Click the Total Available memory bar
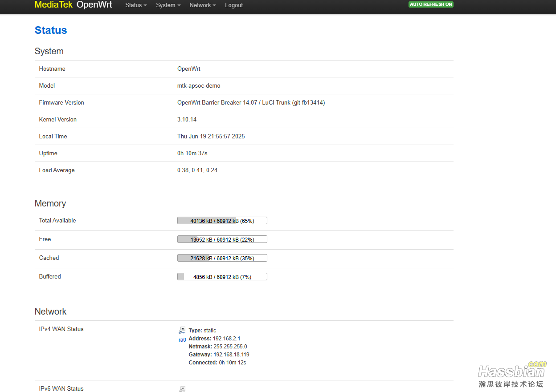This screenshot has height=392, width=556. (222, 221)
